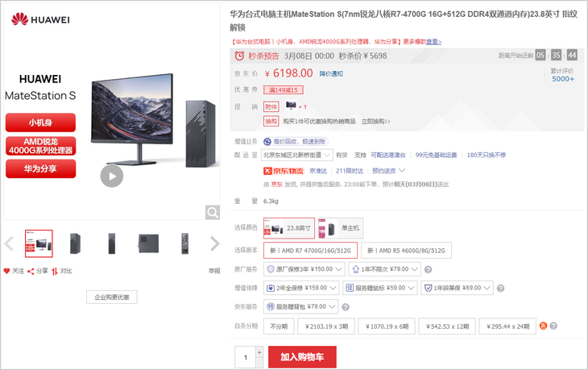Select the 单主机 option

tap(341, 228)
